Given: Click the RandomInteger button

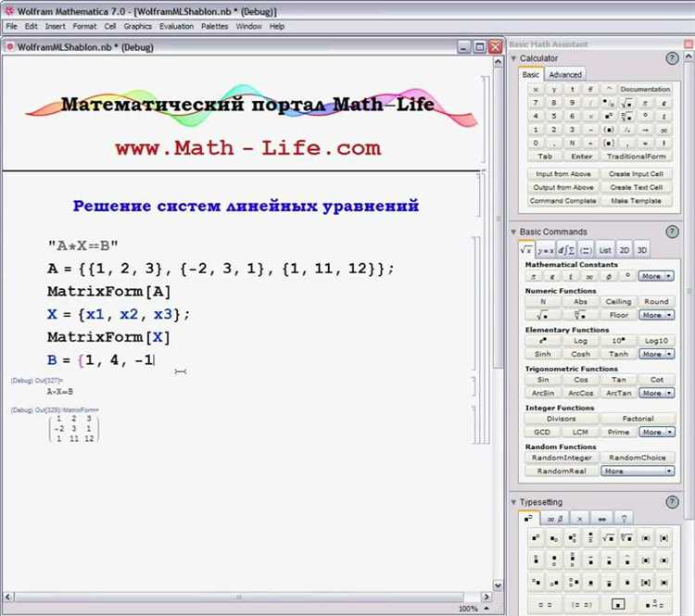Looking at the screenshot, I should (x=562, y=458).
